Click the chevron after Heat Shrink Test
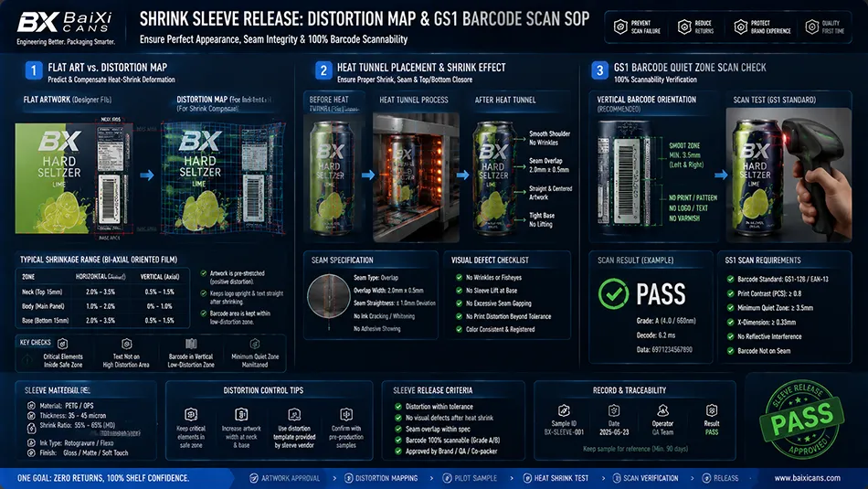The height and width of the screenshot is (489, 868). point(602,478)
